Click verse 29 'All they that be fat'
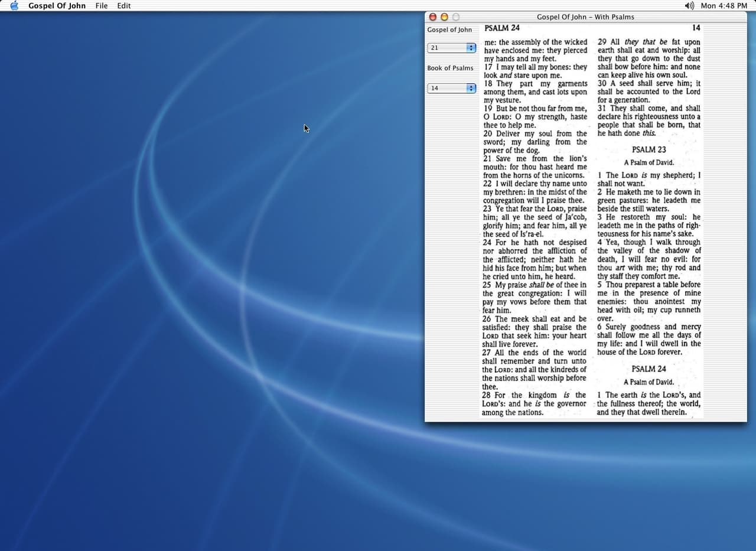756x551 pixels. pyautogui.click(x=649, y=58)
